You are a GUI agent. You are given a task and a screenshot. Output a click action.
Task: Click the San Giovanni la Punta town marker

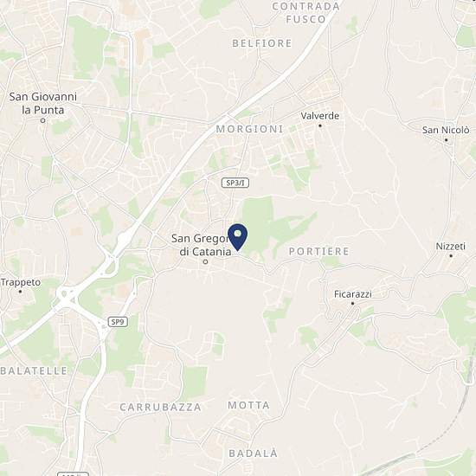pos(42,120)
